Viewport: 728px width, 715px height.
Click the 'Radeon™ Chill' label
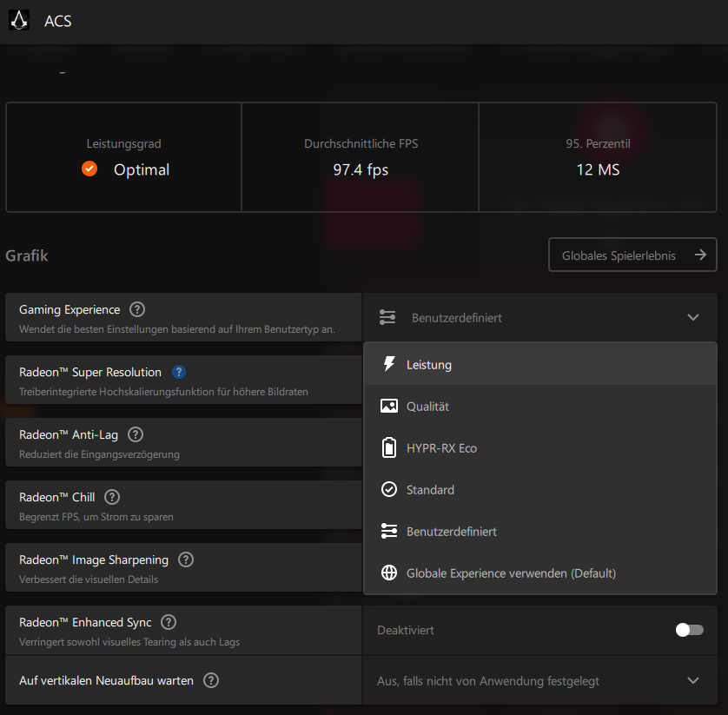[56, 497]
